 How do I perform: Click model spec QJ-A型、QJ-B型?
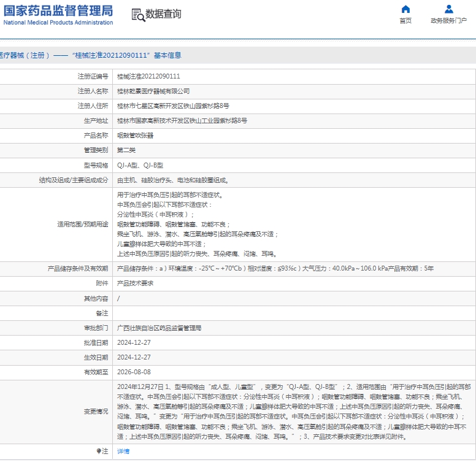(x=140, y=165)
